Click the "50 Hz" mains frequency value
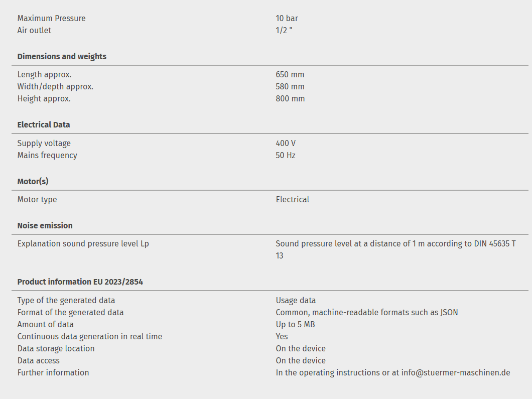Screen dimensions: 532x399 click(286, 155)
